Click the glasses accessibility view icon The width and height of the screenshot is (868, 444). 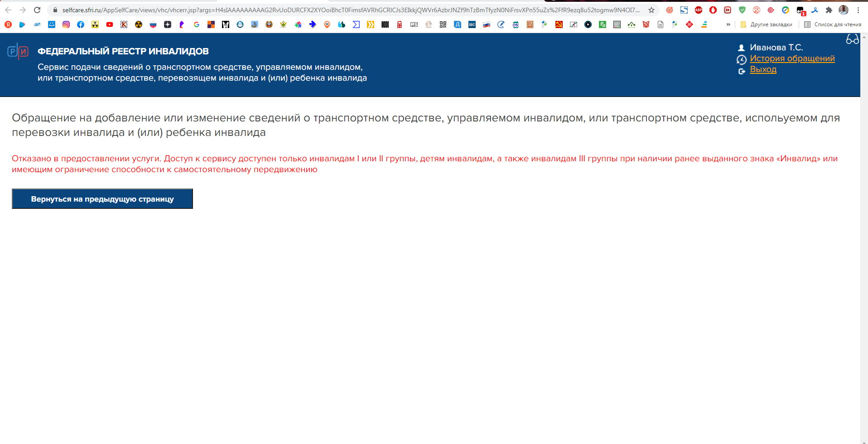pyautogui.click(x=852, y=40)
